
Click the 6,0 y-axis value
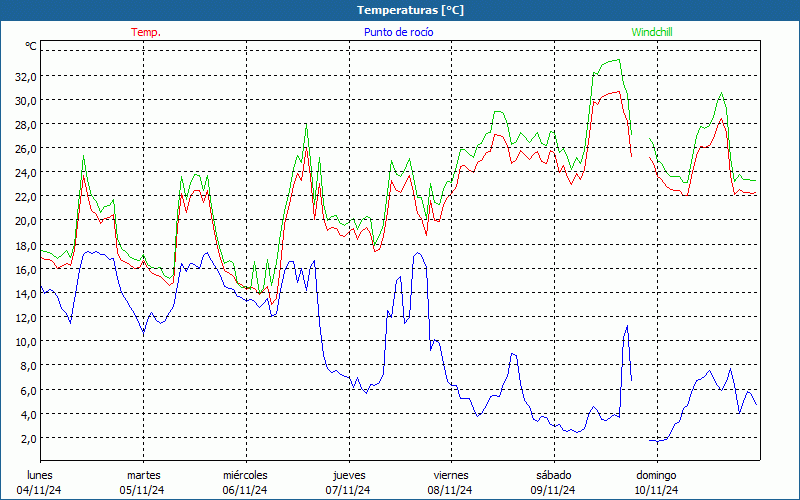(28, 390)
